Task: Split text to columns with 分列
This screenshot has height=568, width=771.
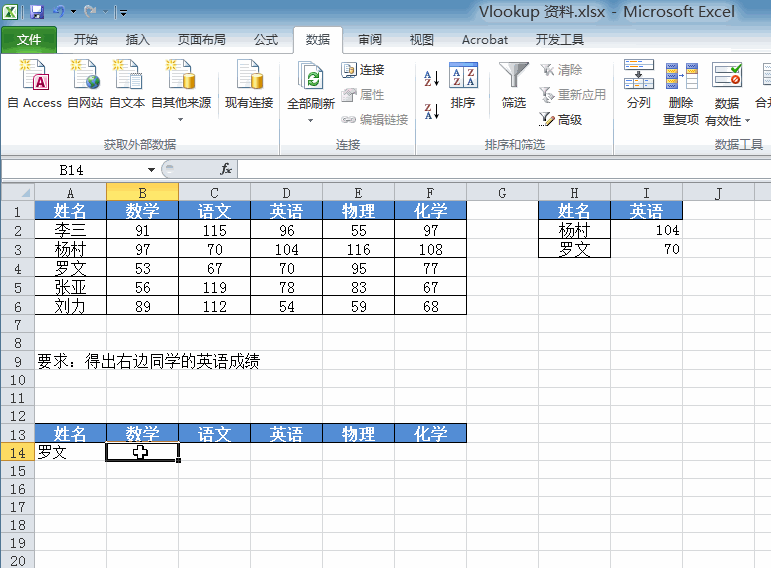Action: click(638, 84)
